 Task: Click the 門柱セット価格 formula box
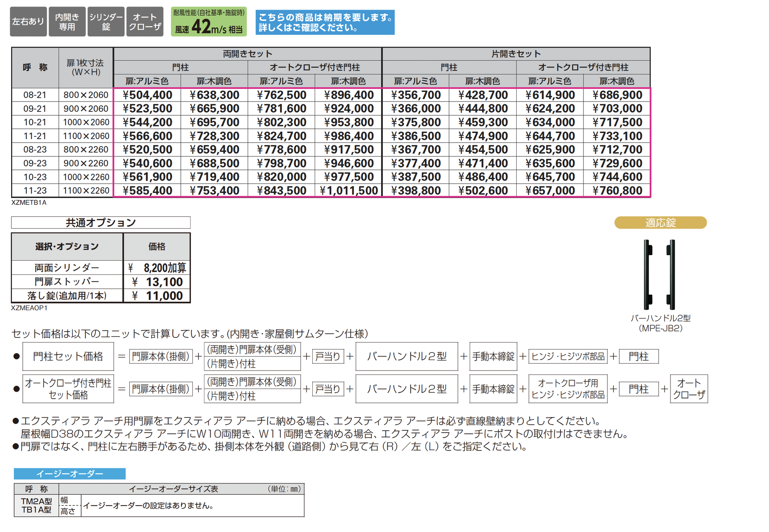(x=68, y=356)
